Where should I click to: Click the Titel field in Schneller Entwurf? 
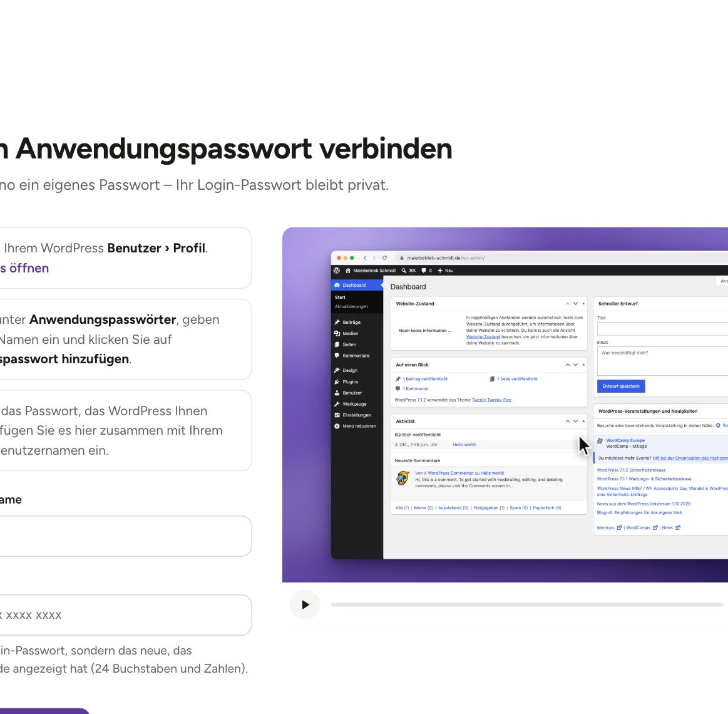tap(662, 329)
